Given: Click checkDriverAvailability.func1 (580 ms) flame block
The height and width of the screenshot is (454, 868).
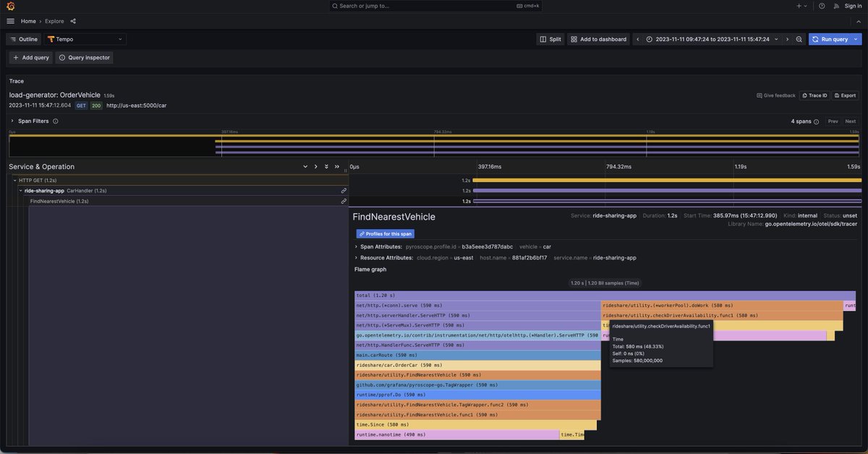Looking at the screenshot, I should 722,315.
